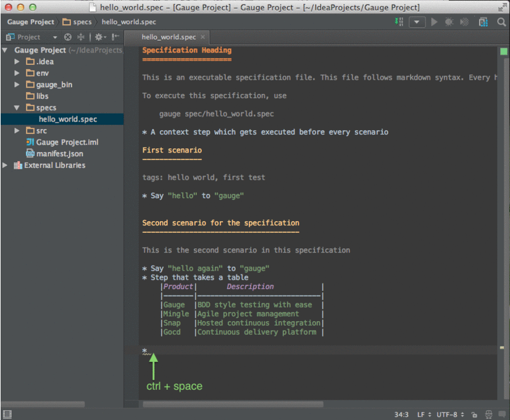Click the yellow warning marker in error stripe
The image size is (510, 420).
(x=502, y=348)
